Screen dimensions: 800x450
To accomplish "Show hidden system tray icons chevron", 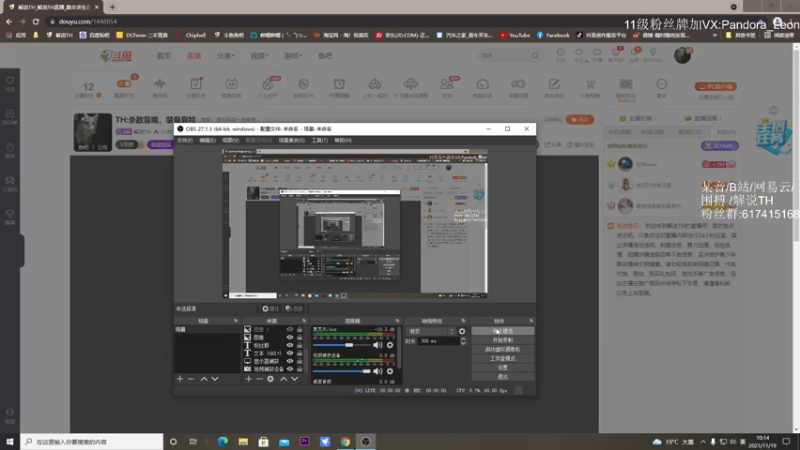I will click(x=703, y=442).
